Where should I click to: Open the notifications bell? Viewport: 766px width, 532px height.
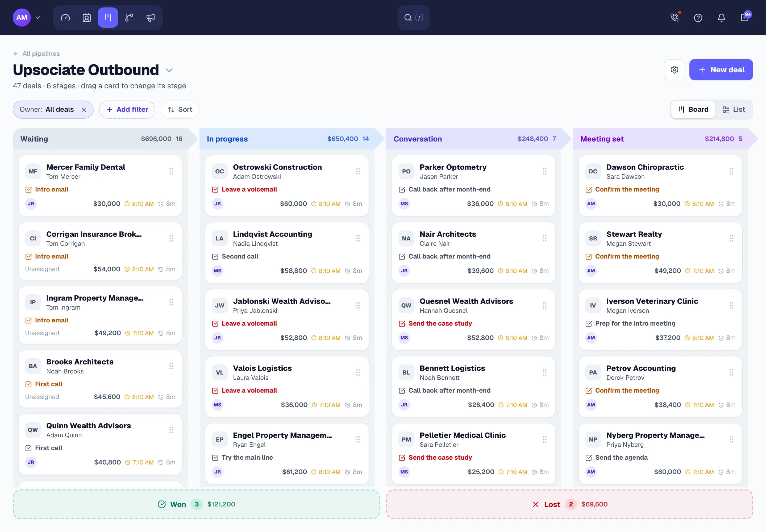[x=721, y=17]
